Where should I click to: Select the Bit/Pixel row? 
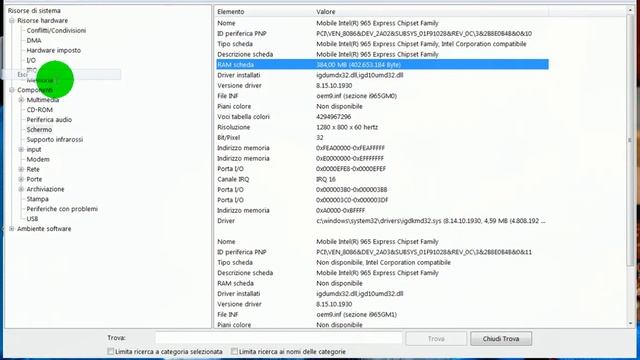tap(382, 138)
